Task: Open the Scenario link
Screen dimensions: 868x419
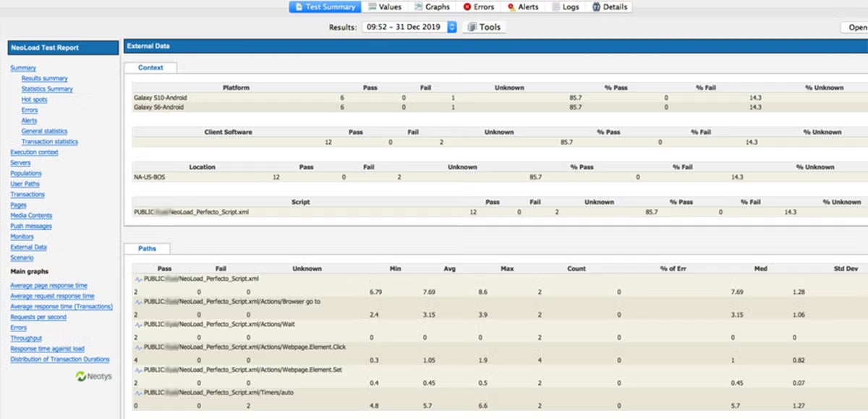Action: (22, 258)
